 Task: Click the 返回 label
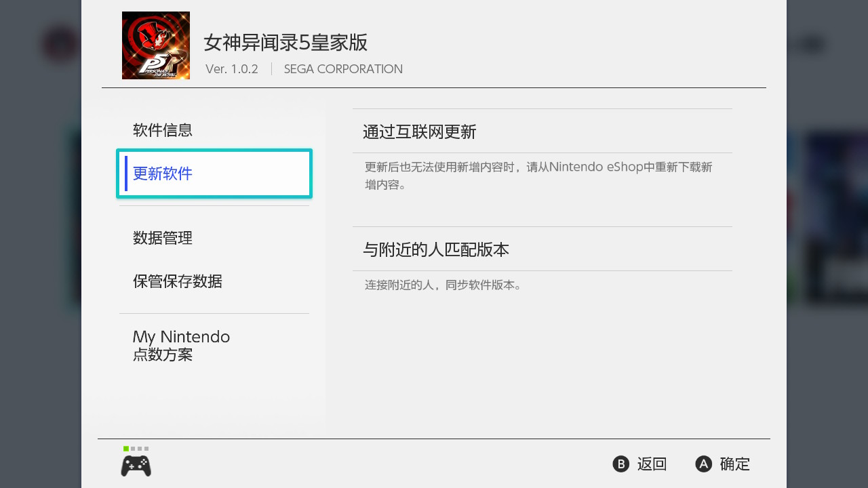click(652, 464)
